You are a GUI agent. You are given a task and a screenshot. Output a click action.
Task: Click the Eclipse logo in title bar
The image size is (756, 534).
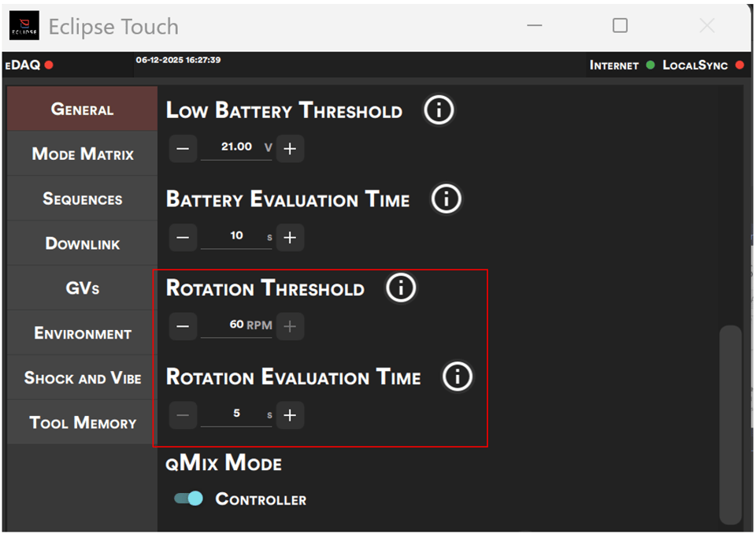(x=24, y=25)
